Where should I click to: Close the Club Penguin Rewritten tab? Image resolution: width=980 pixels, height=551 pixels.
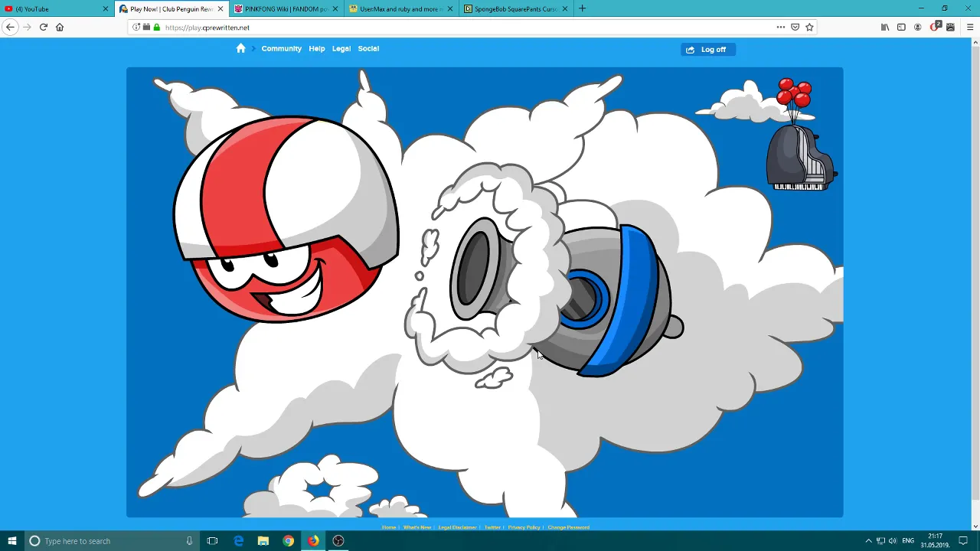click(220, 8)
